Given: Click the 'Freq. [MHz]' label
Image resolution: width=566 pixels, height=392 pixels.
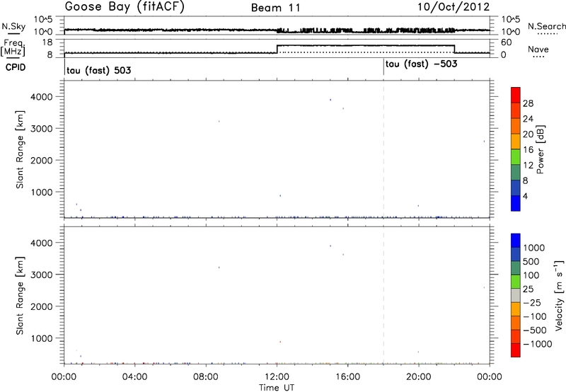Looking at the screenshot, I should [x=13, y=47].
